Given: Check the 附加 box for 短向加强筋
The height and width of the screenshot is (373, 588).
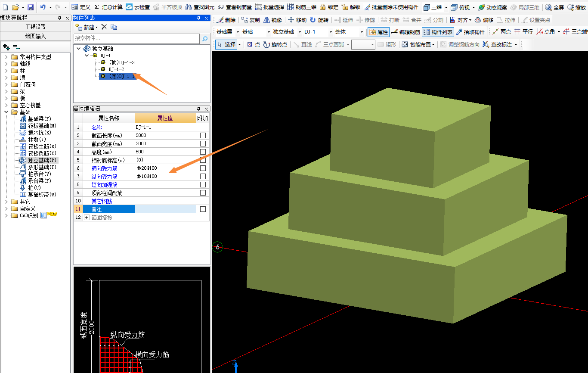Looking at the screenshot, I should [x=203, y=184].
